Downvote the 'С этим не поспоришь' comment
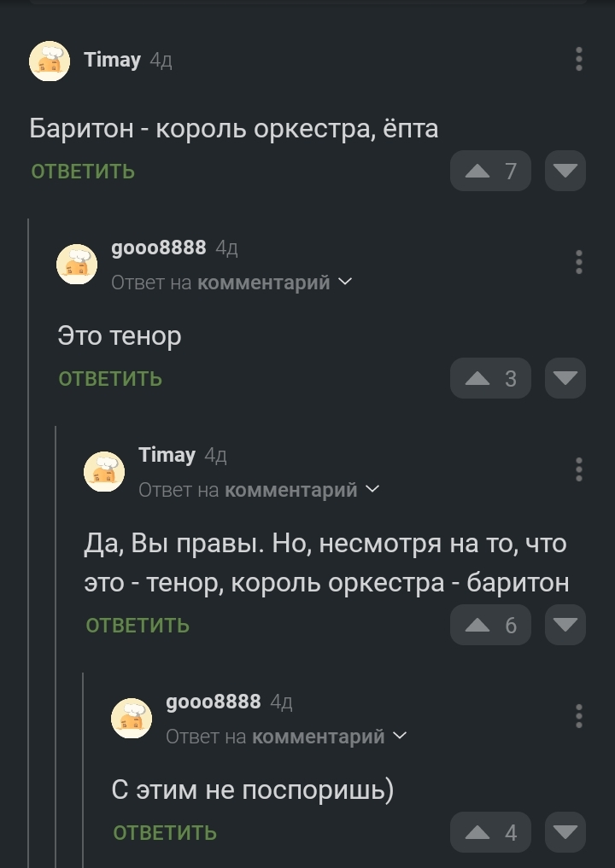Image resolution: width=615 pixels, height=868 pixels. coord(565,832)
